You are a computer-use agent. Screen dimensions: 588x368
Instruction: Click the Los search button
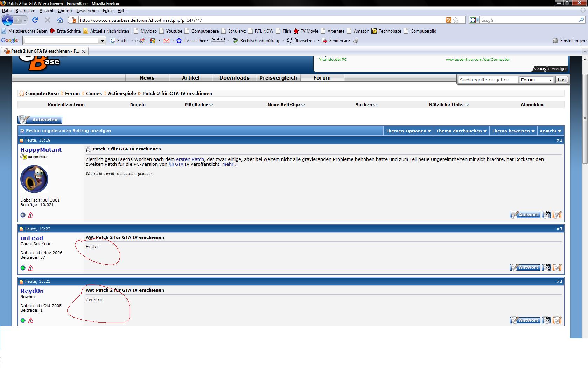[561, 80]
